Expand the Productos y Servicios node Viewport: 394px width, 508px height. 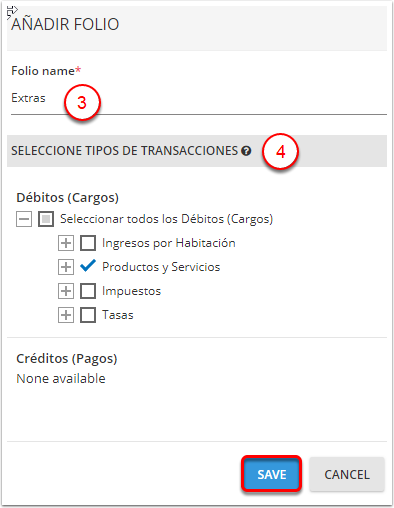click(66, 267)
